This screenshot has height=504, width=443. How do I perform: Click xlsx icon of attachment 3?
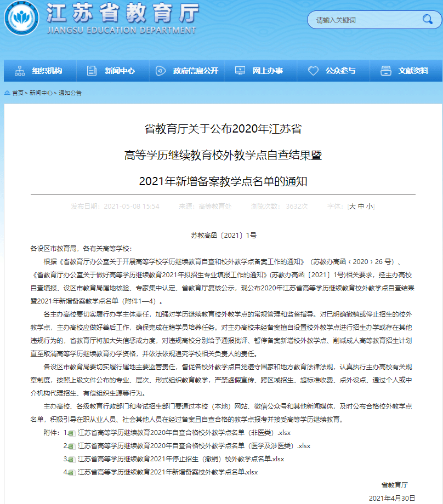point(71,460)
